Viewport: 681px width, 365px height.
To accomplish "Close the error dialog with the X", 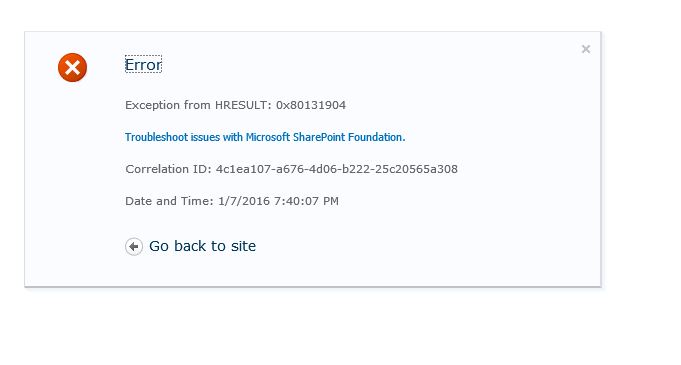I will (586, 49).
